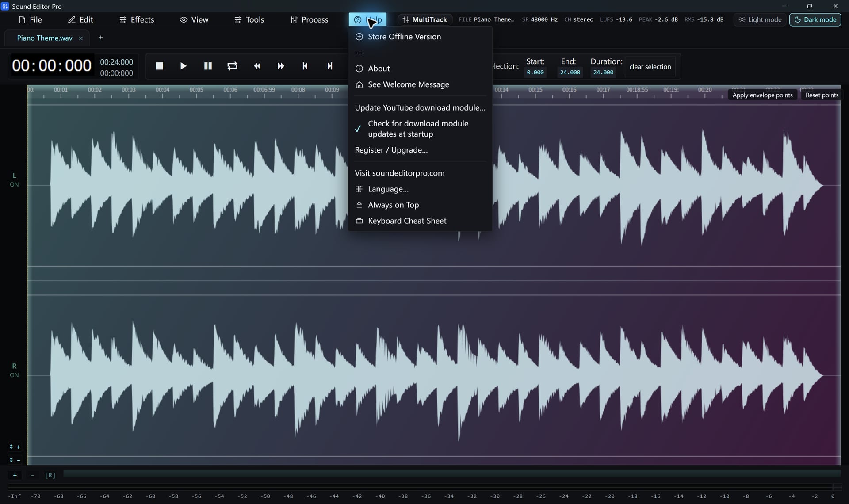The height and width of the screenshot is (504, 849).
Task: Jump to start of the track
Action: (305, 66)
